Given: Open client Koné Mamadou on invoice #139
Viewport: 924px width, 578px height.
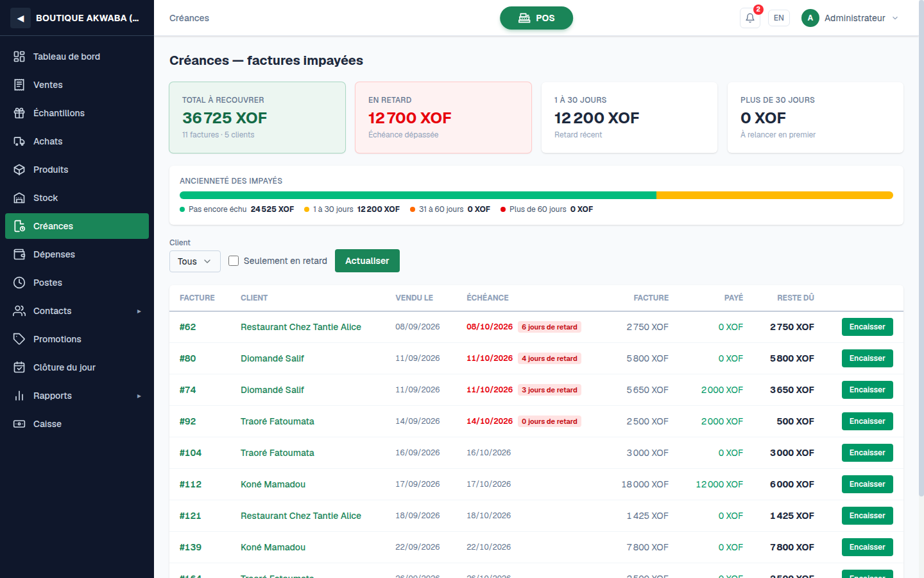Looking at the screenshot, I should 273,547.
